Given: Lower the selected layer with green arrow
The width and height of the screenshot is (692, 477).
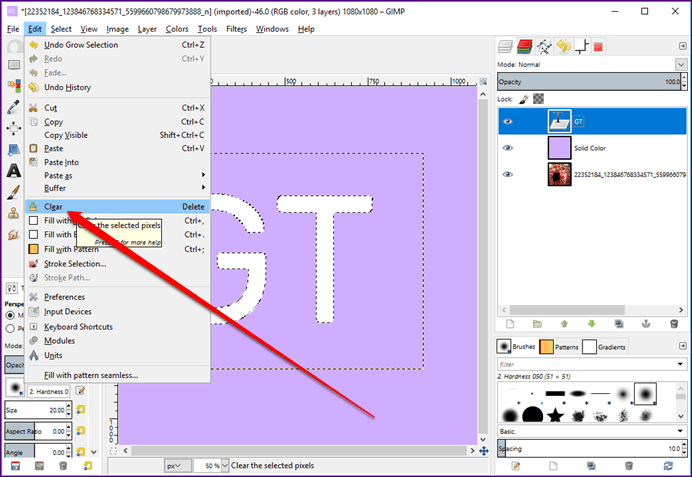Looking at the screenshot, I should [591, 324].
